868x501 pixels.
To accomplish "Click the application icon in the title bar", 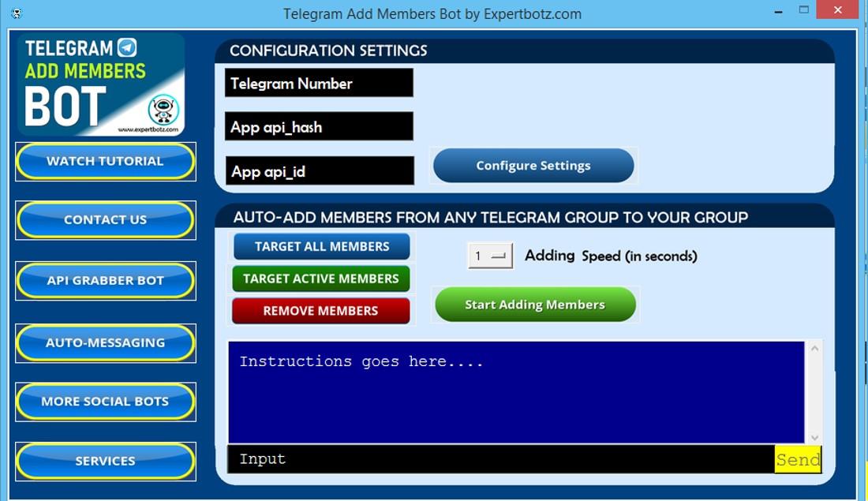I will (16, 12).
